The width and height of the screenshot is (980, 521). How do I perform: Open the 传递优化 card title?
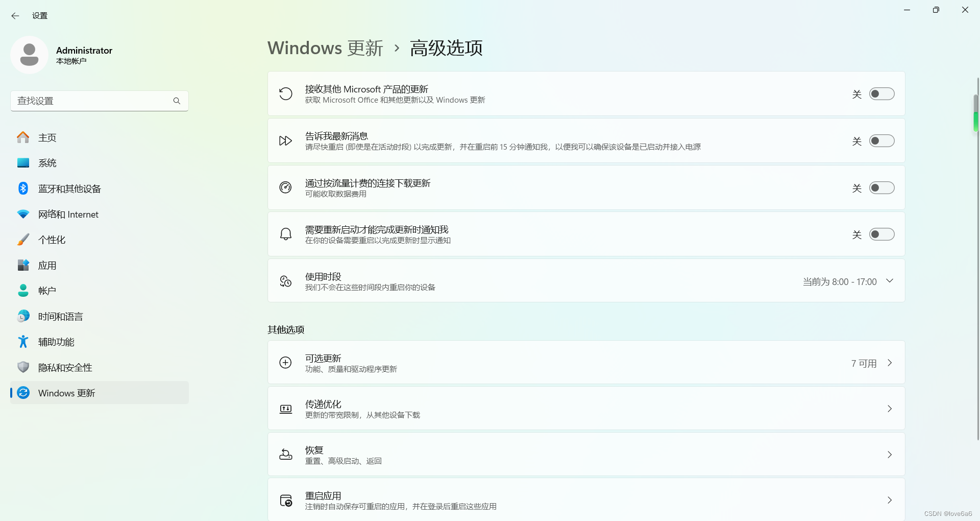point(323,404)
